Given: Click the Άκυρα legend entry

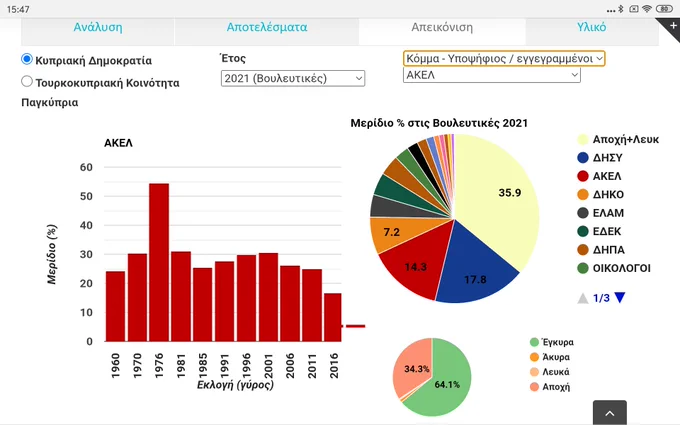Looking at the screenshot, I should pos(549,357).
